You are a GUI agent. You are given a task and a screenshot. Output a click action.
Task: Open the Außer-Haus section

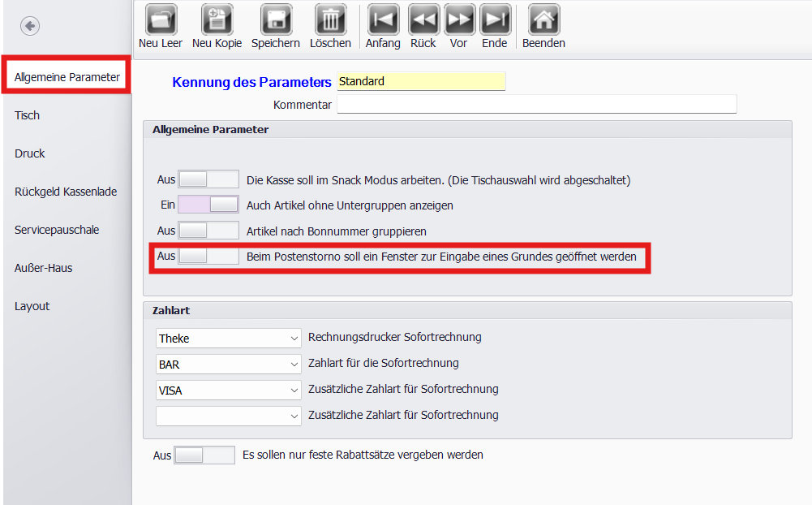44,268
